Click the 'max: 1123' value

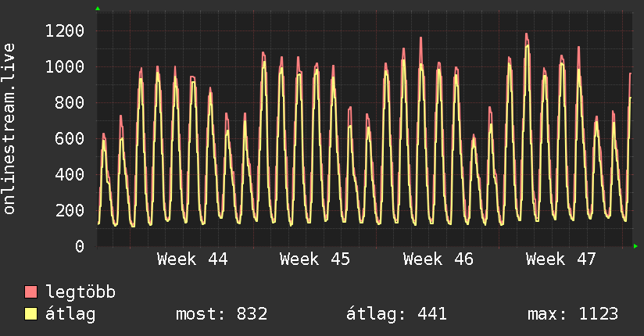[x=573, y=314]
